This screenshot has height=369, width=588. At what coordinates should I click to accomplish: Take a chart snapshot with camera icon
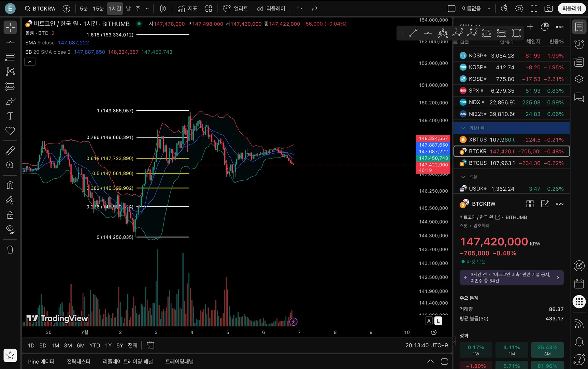548,9
